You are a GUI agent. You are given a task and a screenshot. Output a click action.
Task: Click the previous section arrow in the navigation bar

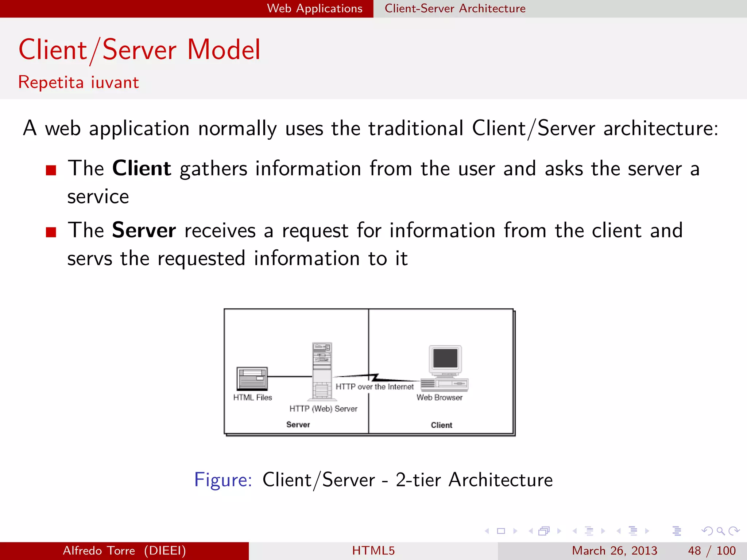point(619,531)
